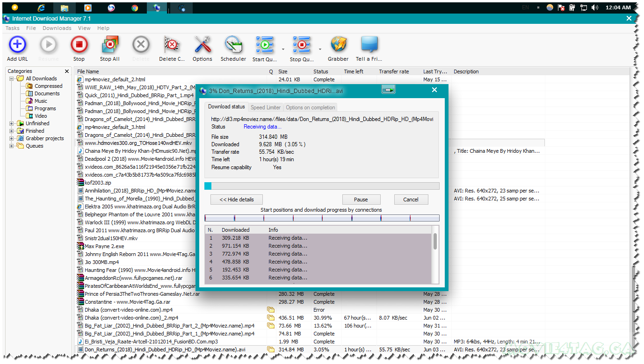Click the clock in the system tray
Viewport: 644px width, 364px height.
618,7
